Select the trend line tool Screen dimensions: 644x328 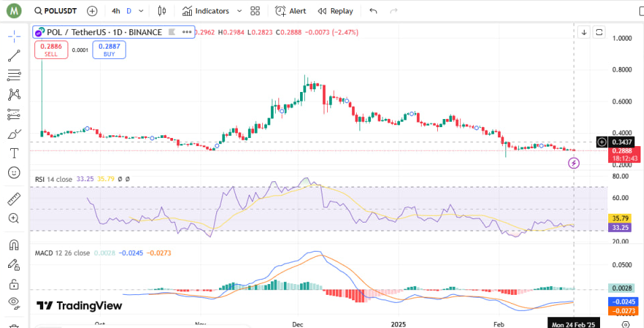14,55
